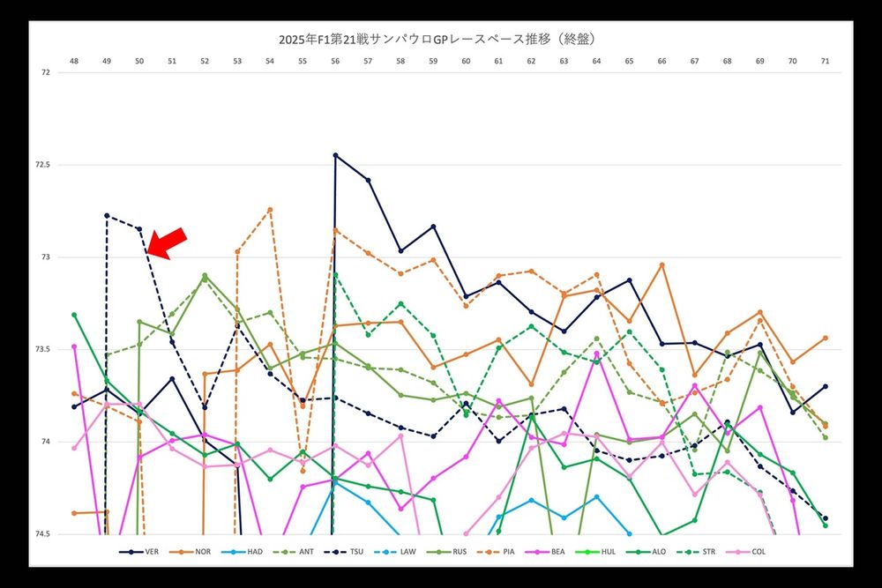882x588 pixels.
Task: Select the VER navy legend marker
Action: tap(132, 551)
